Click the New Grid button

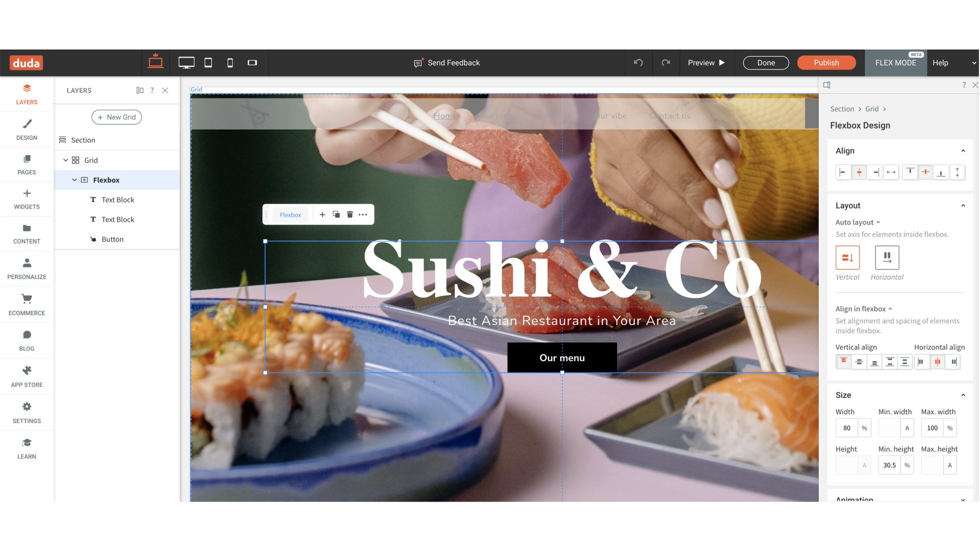[x=116, y=117]
